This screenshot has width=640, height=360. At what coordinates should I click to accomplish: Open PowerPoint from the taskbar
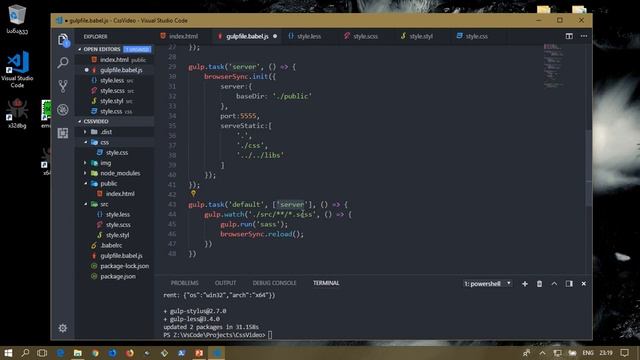(x=199, y=353)
